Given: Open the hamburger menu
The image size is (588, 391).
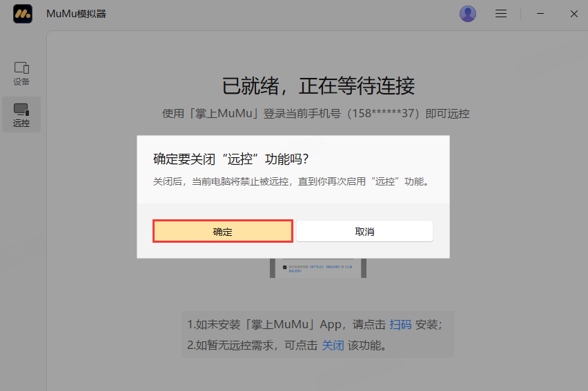Looking at the screenshot, I should tap(502, 14).
